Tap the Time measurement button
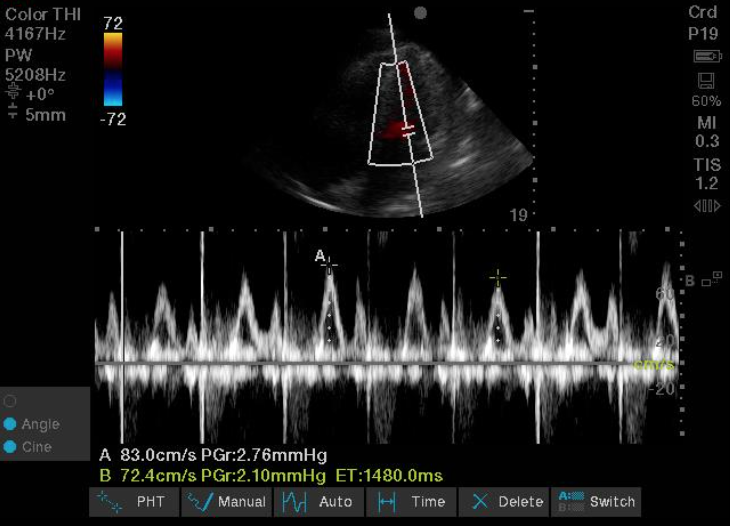 click(411, 502)
